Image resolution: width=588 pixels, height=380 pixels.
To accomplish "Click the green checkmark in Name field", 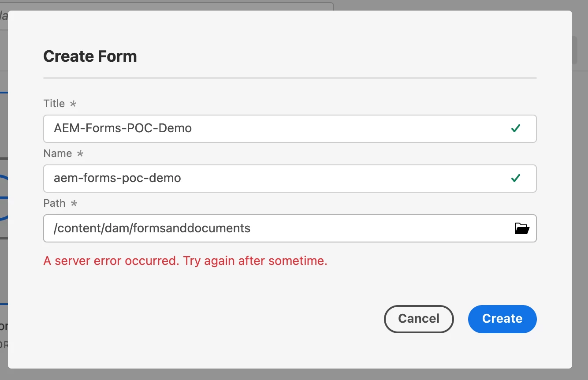I will pos(515,178).
